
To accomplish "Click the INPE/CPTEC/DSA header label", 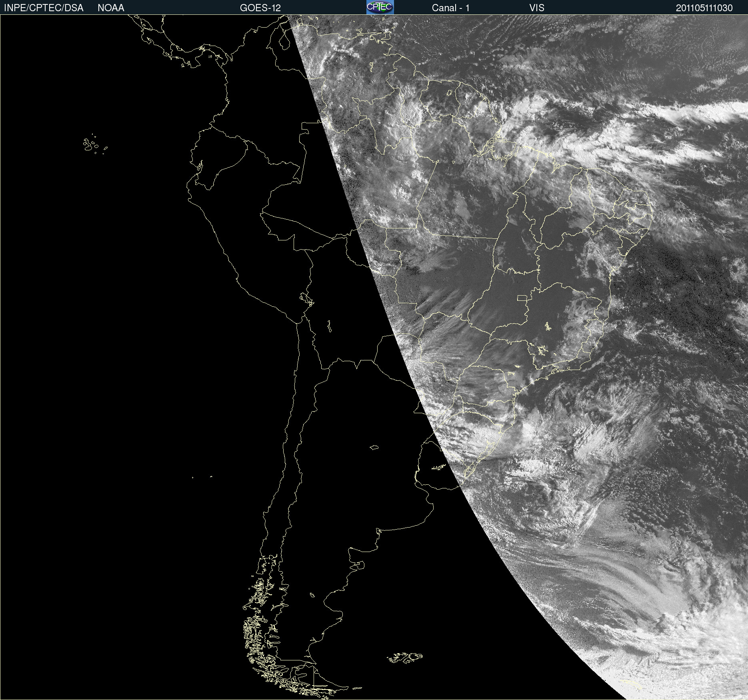I will coord(44,8).
